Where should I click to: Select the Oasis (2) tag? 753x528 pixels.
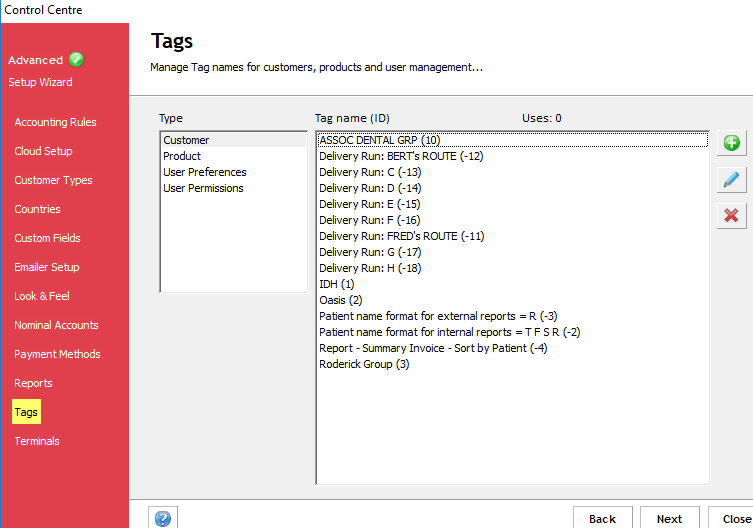point(340,300)
